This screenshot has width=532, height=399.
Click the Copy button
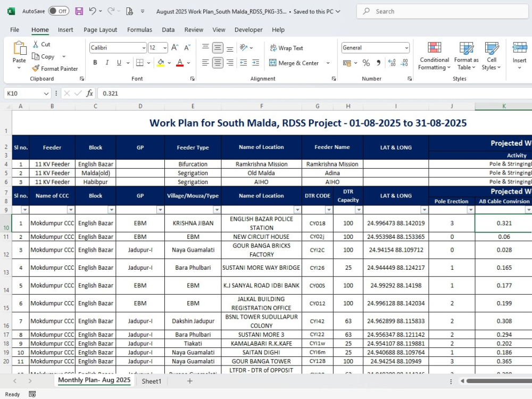(x=43, y=57)
